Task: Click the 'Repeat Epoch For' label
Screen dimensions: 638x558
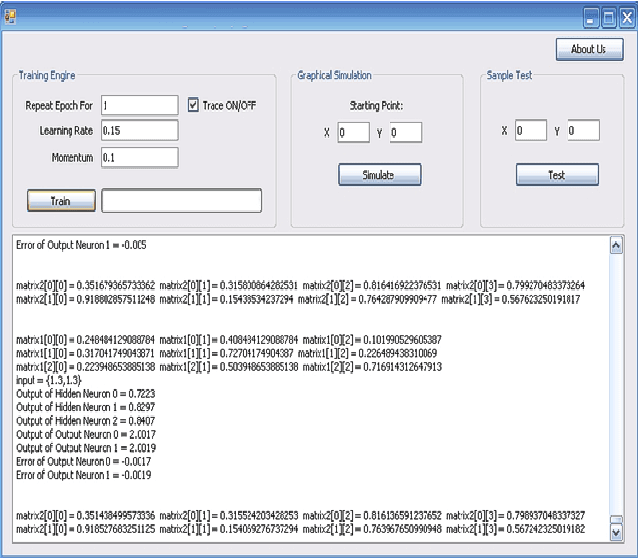Action: [59, 105]
